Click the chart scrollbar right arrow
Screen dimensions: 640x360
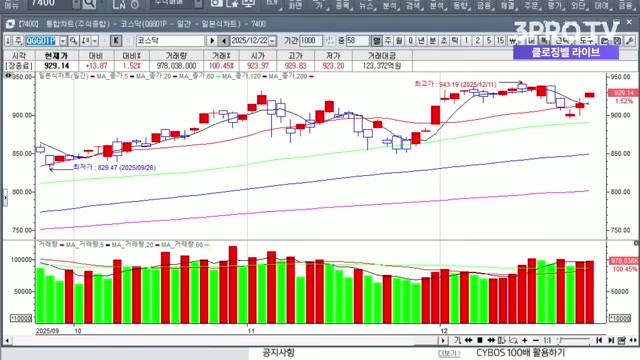pos(444,340)
